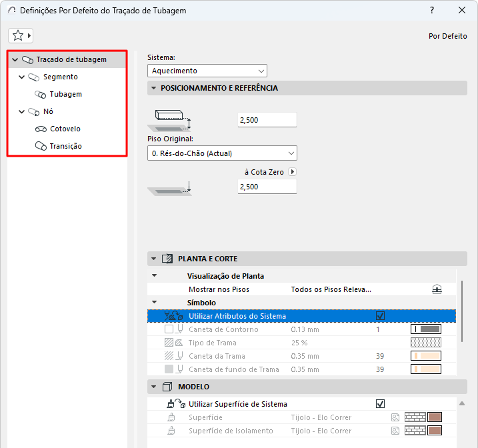Collapse the Símbolo group

pyautogui.click(x=154, y=302)
